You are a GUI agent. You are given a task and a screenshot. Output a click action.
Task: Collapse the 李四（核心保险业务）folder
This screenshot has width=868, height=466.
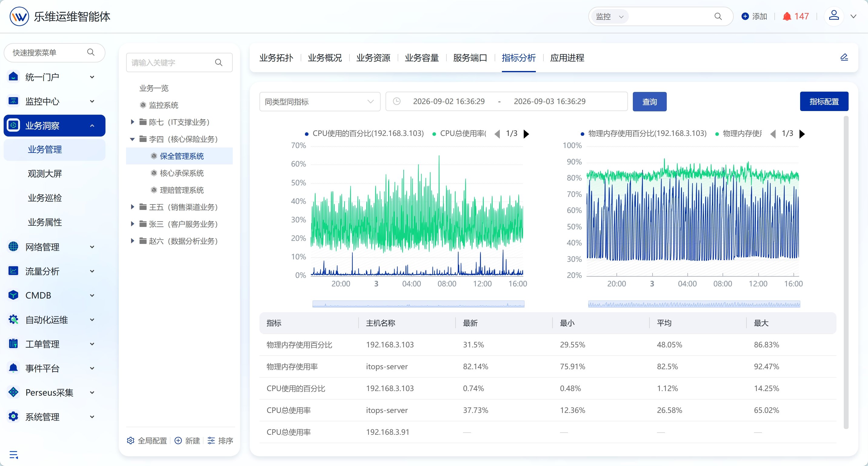tap(132, 139)
